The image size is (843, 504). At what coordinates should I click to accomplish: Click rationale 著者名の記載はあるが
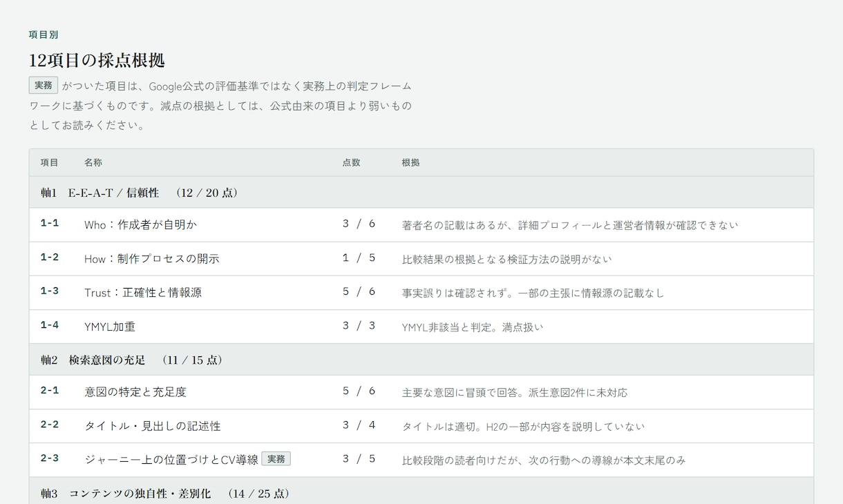(570, 225)
